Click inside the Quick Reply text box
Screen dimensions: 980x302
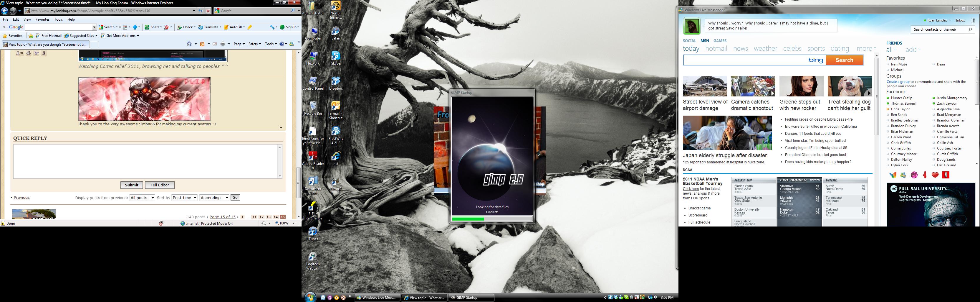click(x=146, y=161)
